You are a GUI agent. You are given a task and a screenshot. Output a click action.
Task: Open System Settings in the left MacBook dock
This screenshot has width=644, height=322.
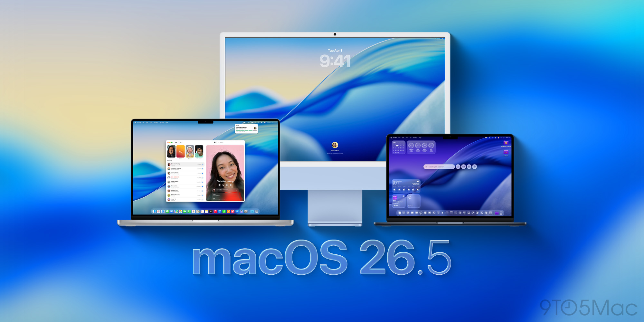pyautogui.click(x=246, y=212)
